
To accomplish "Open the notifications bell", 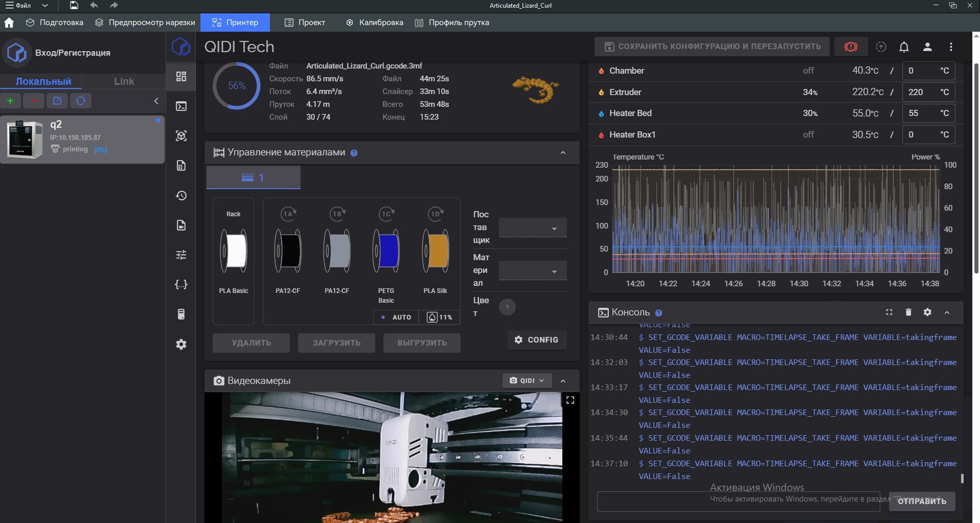I will tap(904, 47).
